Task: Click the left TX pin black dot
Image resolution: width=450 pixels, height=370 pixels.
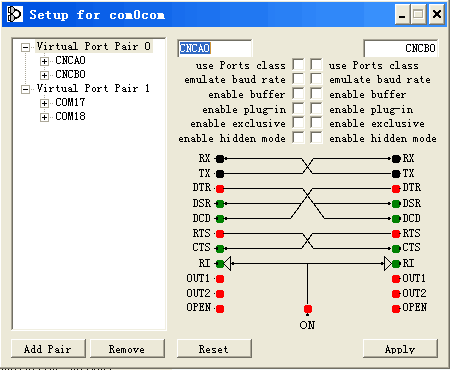Action: (220, 174)
